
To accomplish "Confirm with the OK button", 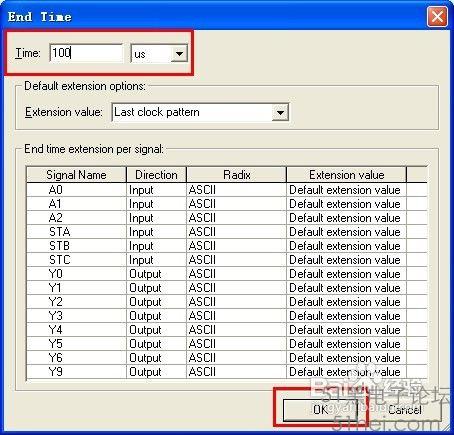I will (320, 410).
